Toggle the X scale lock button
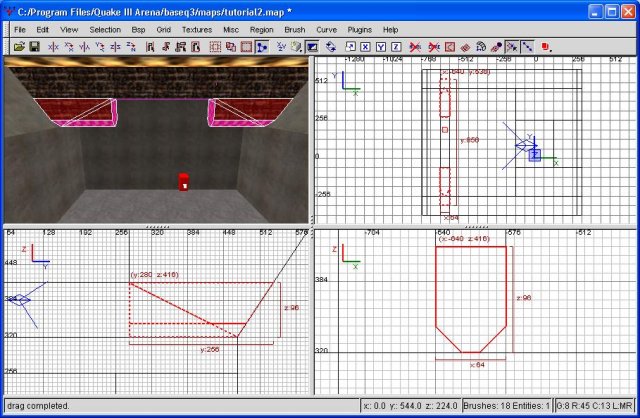Screen dimensions: 640x418 (x=365, y=47)
